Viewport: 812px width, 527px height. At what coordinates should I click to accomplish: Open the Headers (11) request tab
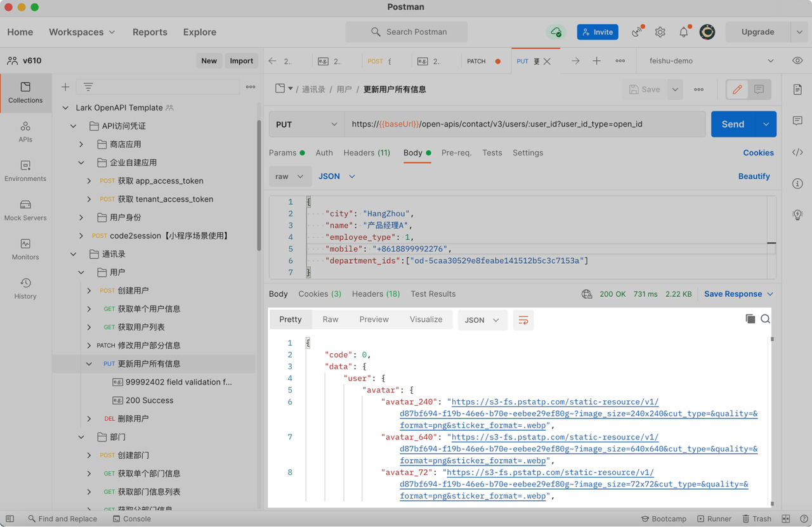tap(367, 152)
